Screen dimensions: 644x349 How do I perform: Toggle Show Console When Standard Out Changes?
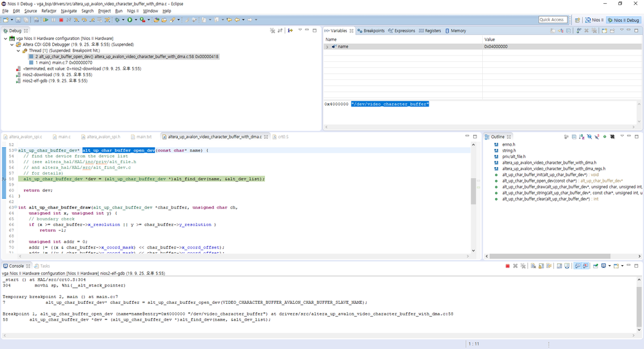coord(577,266)
